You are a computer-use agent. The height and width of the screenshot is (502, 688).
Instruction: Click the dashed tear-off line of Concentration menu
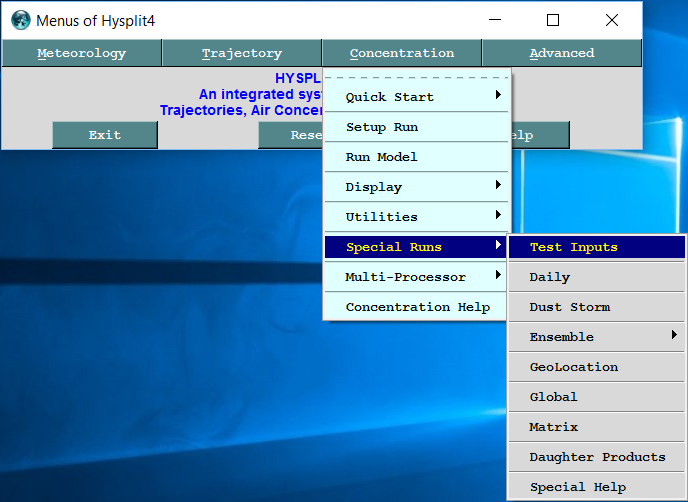pyautogui.click(x=416, y=77)
